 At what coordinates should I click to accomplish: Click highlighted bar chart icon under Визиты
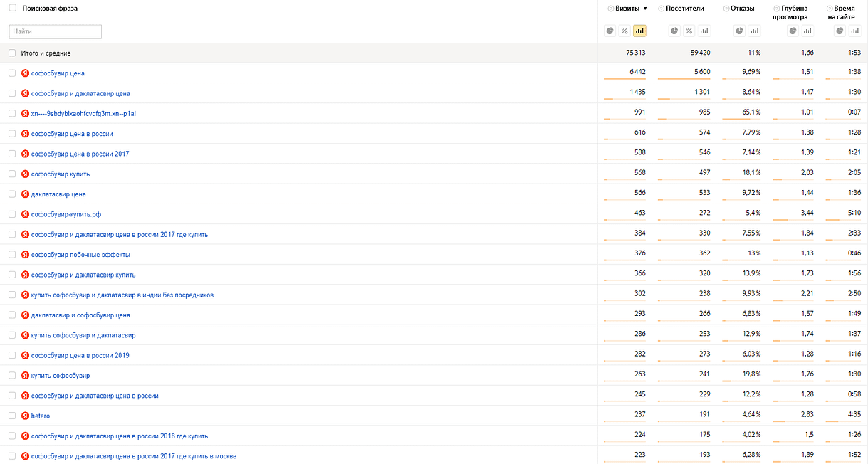[x=639, y=31]
